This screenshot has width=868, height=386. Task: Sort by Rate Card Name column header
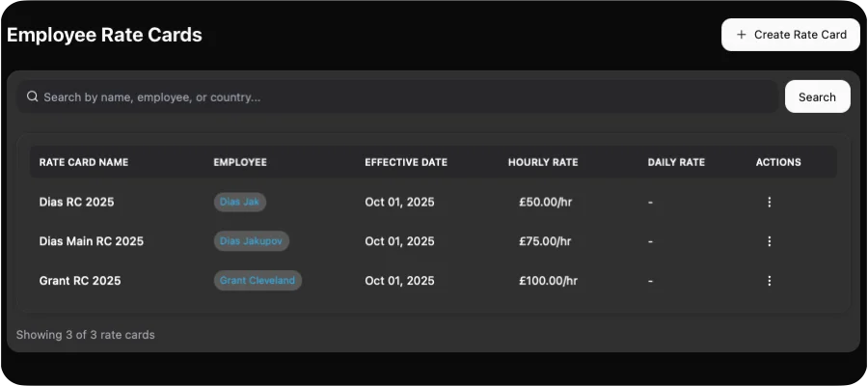point(84,162)
